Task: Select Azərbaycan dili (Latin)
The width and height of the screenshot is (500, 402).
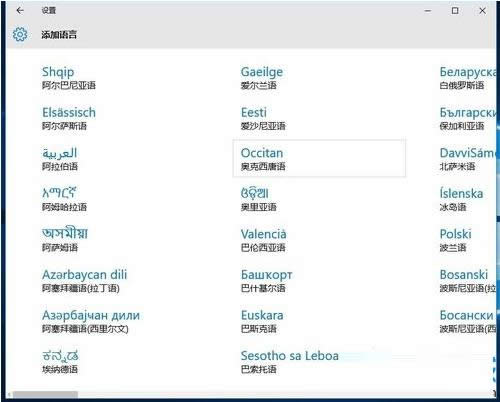Action: click(84, 281)
